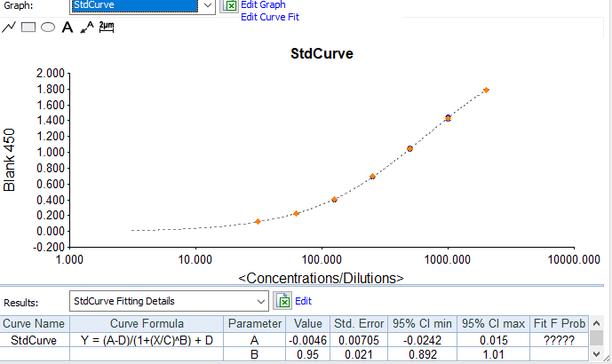Select the Std. Error cell 0.00705

[x=359, y=340]
